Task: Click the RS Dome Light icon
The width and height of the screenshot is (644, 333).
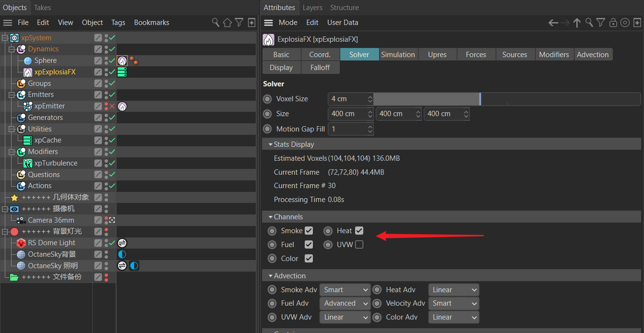Action: pos(21,243)
